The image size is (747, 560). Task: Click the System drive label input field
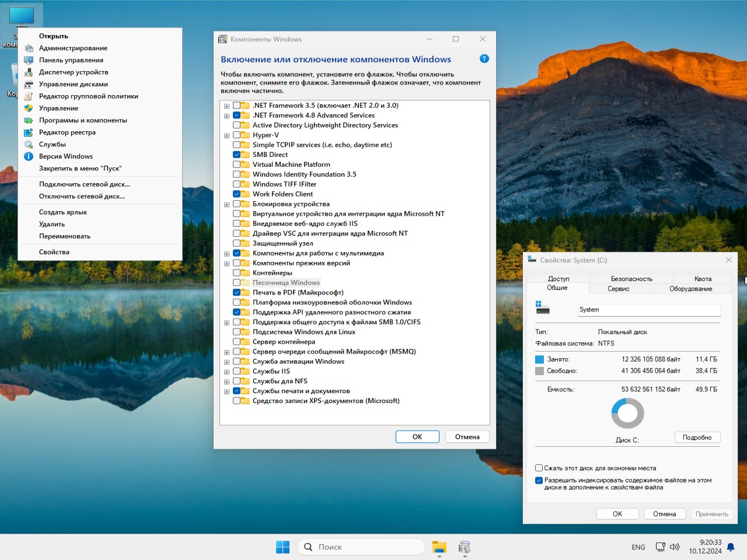tap(649, 310)
